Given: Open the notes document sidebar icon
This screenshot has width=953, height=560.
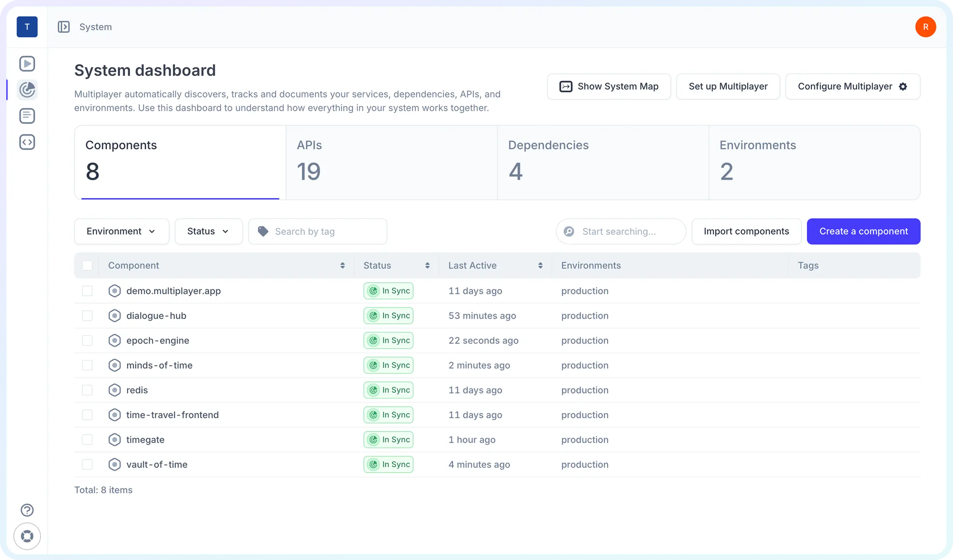Looking at the screenshot, I should (27, 116).
